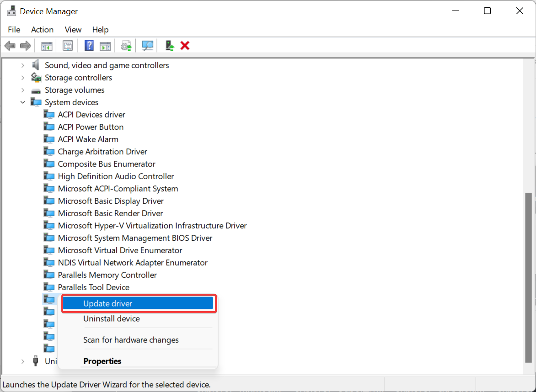
Task: Select the Storage volumes label
Action: pos(75,90)
